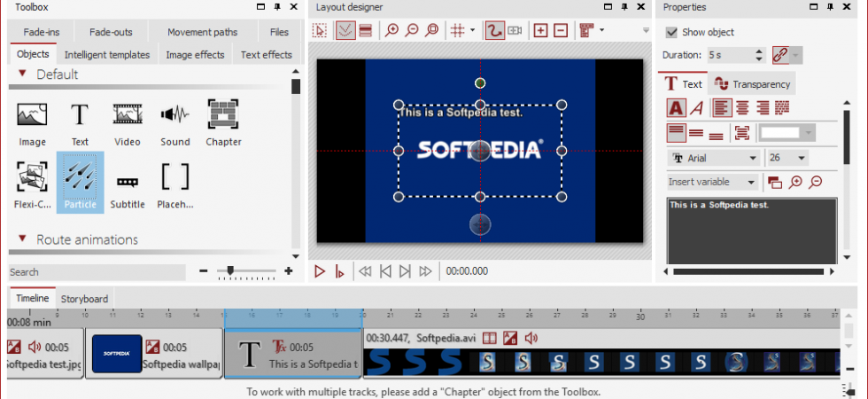Image resolution: width=868 pixels, height=399 pixels.
Task: Choose the Subtitle object icon
Action: (x=128, y=183)
